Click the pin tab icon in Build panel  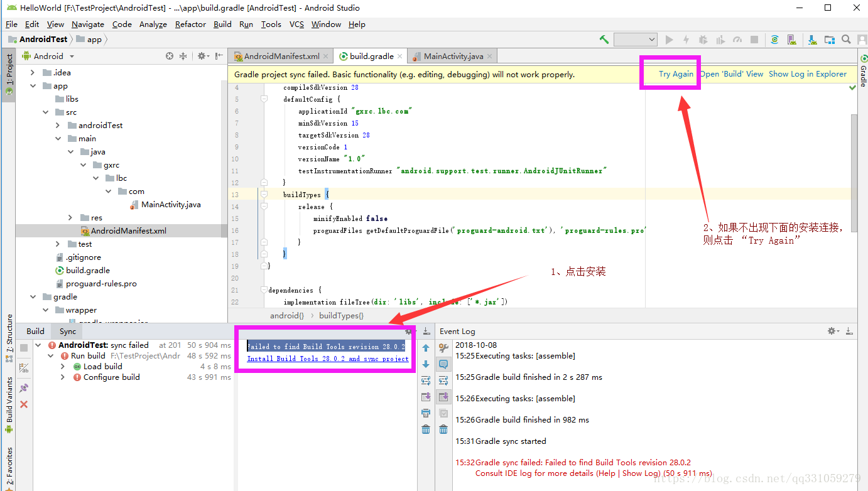[x=24, y=388]
